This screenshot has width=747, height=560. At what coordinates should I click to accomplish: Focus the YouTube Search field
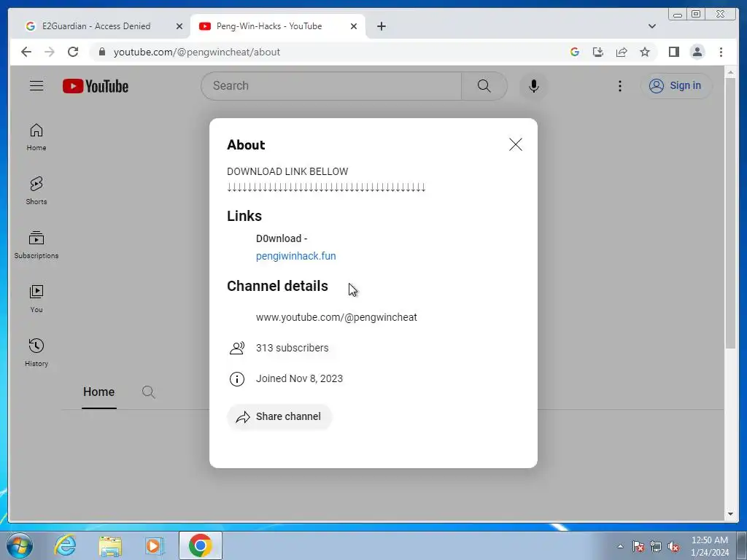[331, 86]
